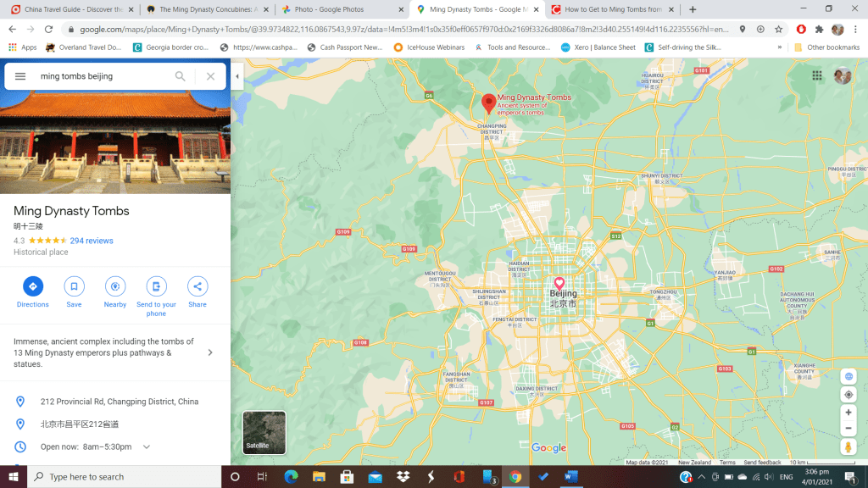Expand opening hours dropdown
The width and height of the screenshot is (868, 488).
point(147,446)
